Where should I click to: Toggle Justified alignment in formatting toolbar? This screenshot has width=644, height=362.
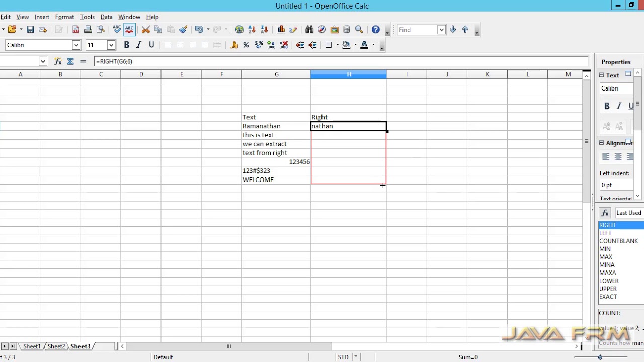click(205, 45)
